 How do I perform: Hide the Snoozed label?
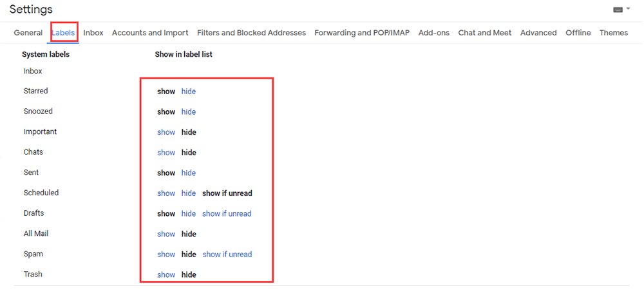click(189, 112)
